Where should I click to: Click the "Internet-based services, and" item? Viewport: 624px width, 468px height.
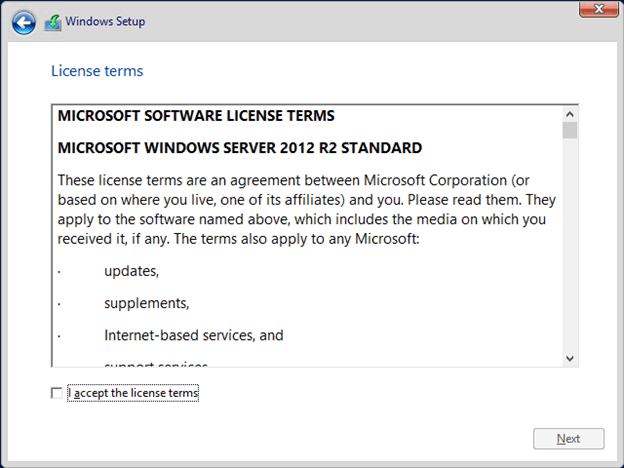(193, 335)
